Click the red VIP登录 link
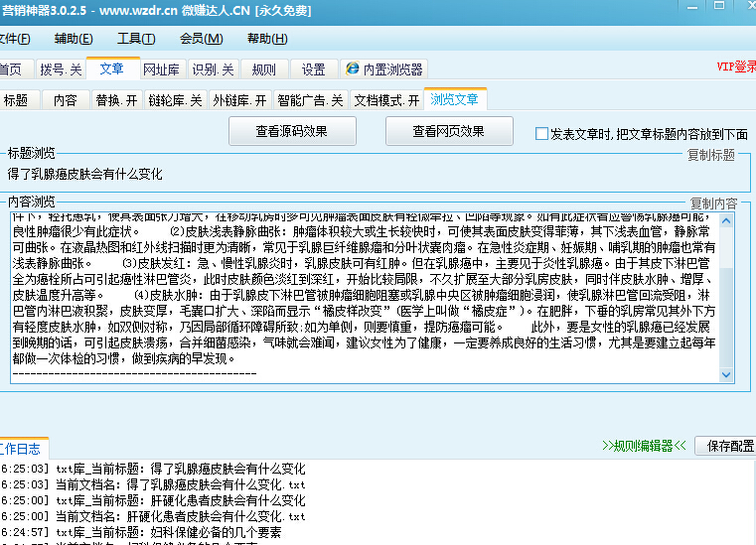 736,67
